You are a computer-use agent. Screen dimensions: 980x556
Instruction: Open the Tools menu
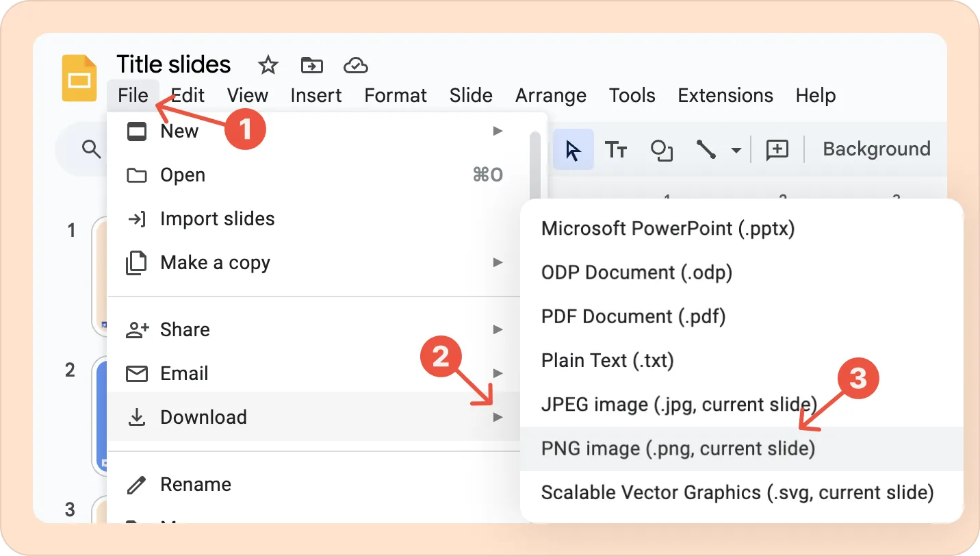[x=632, y=95]
